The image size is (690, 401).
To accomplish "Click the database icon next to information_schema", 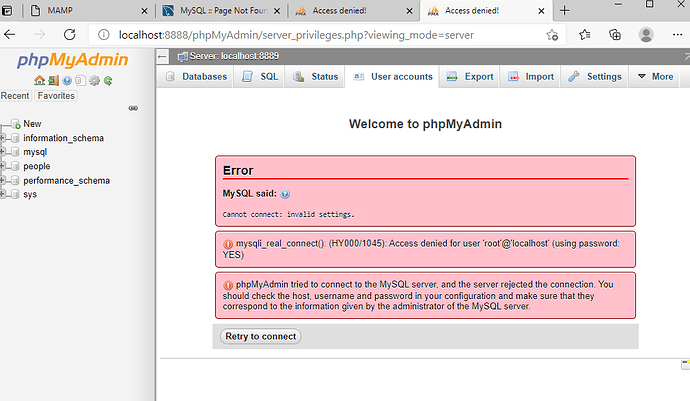I will (15, 138).
